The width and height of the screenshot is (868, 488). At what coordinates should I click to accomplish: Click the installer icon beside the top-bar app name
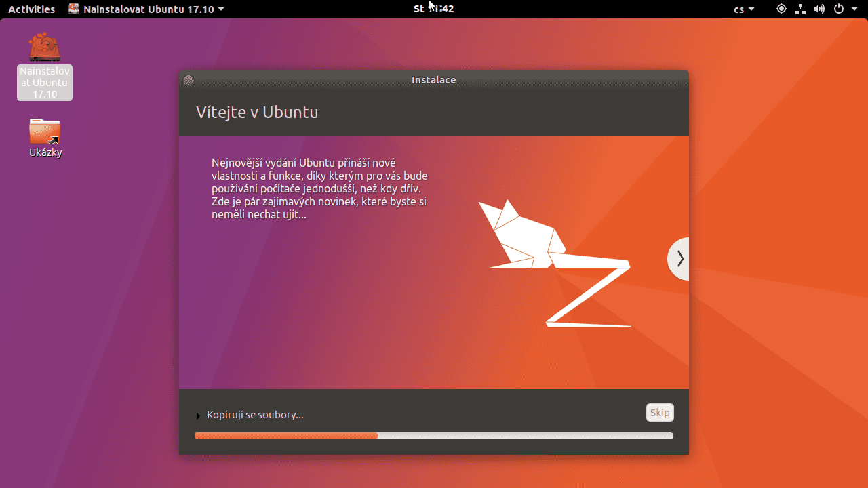pos(73,9)
